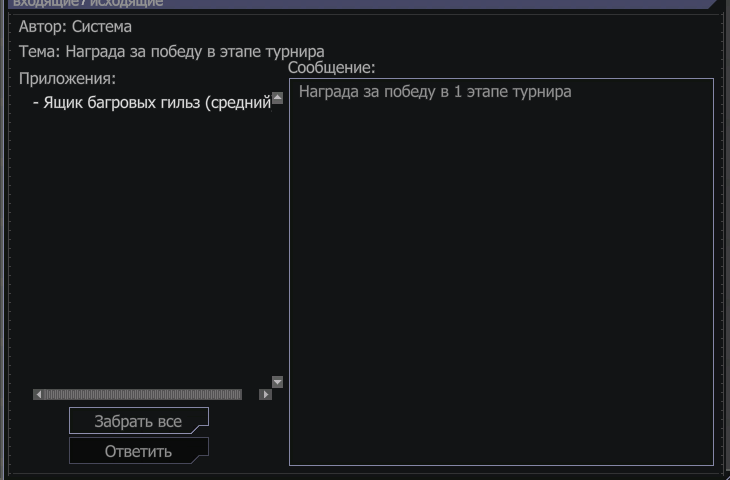Click the attachments list scroll-down arrow
This screenshot has height=480, width=730.
(x=278, y=382)
